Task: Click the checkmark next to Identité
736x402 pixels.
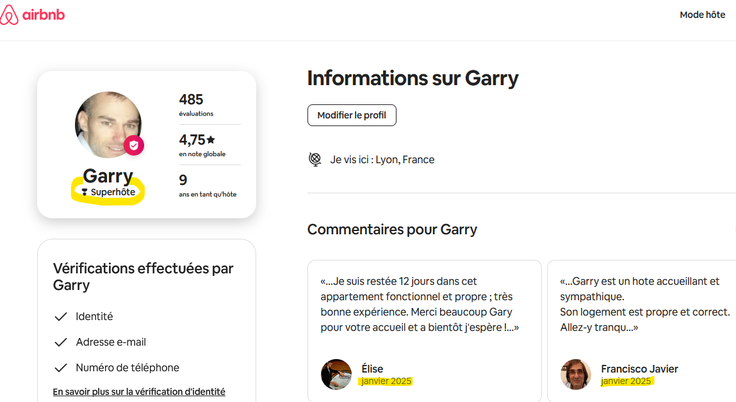Action: click(61, 317)
